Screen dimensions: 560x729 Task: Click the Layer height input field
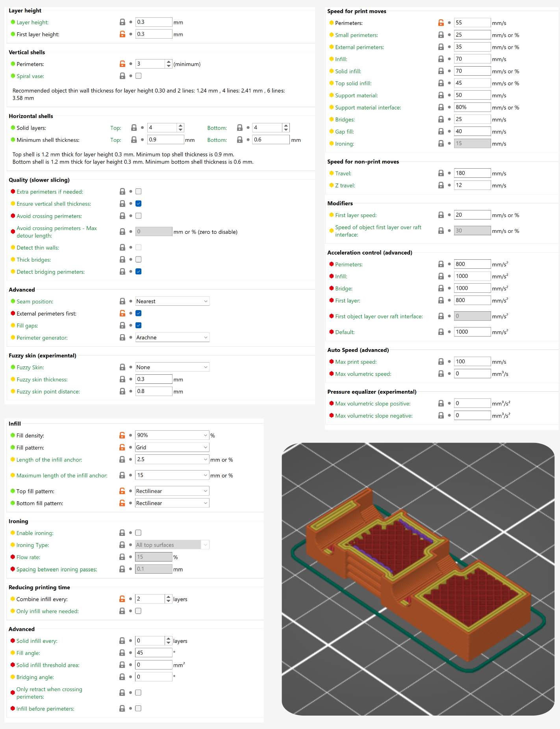click(x=154, y=22)
